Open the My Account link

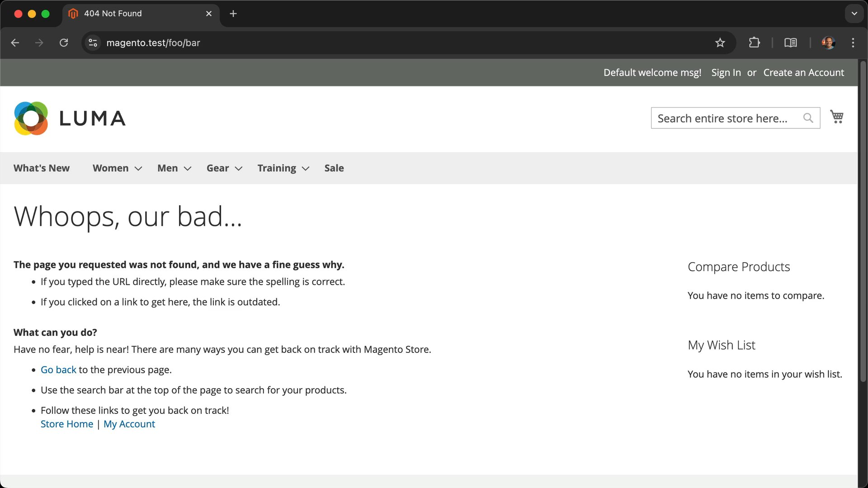(129, 424)
